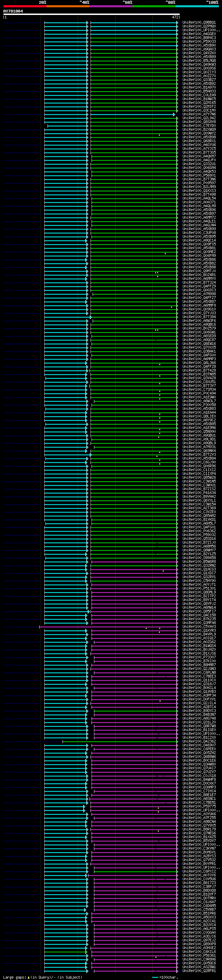Viewport: 222px width, 980px height.
Task: Click hit label UniRef100_C7EYD0
Action: (x=199, y=125)
